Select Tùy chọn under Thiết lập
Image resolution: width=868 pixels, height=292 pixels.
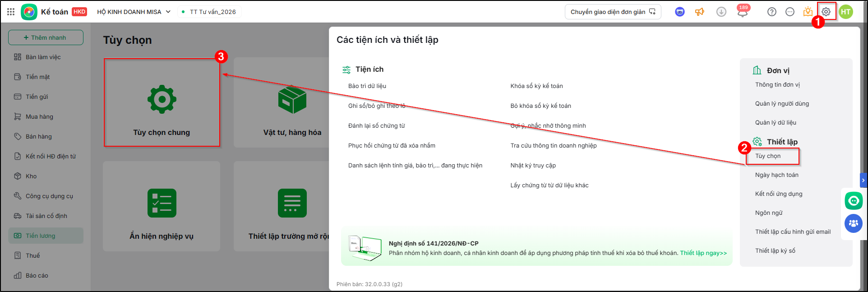768,156
